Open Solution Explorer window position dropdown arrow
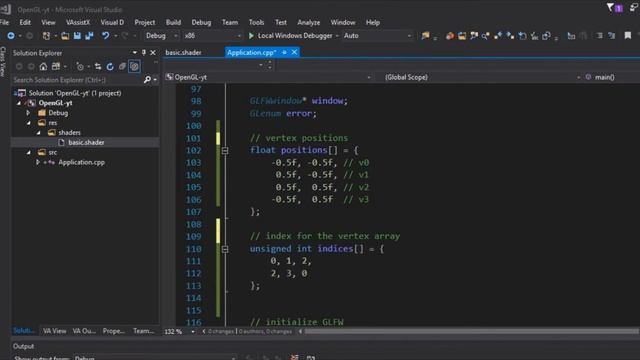Image resolution: width=640 pixels, height=360 pixels. (135, 53)
